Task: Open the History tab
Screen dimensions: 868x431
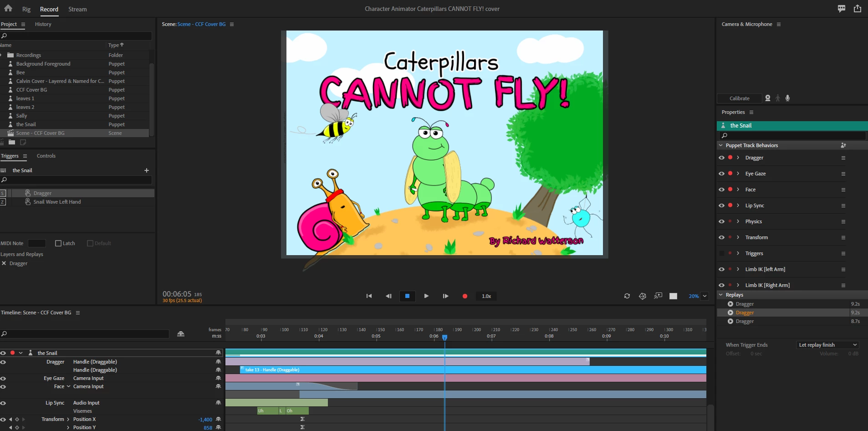Action: (x=43, y=24)
